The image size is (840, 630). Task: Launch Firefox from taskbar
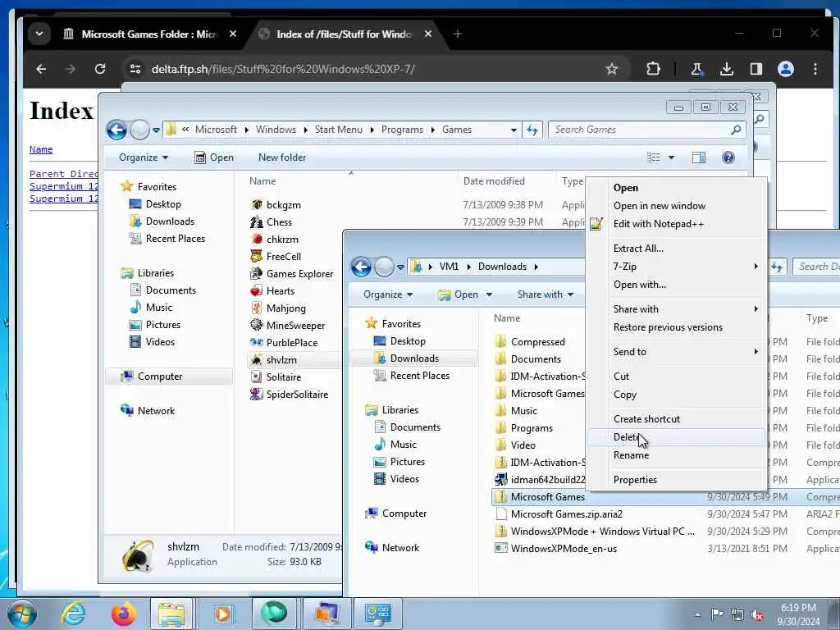(x=123, y=614)
